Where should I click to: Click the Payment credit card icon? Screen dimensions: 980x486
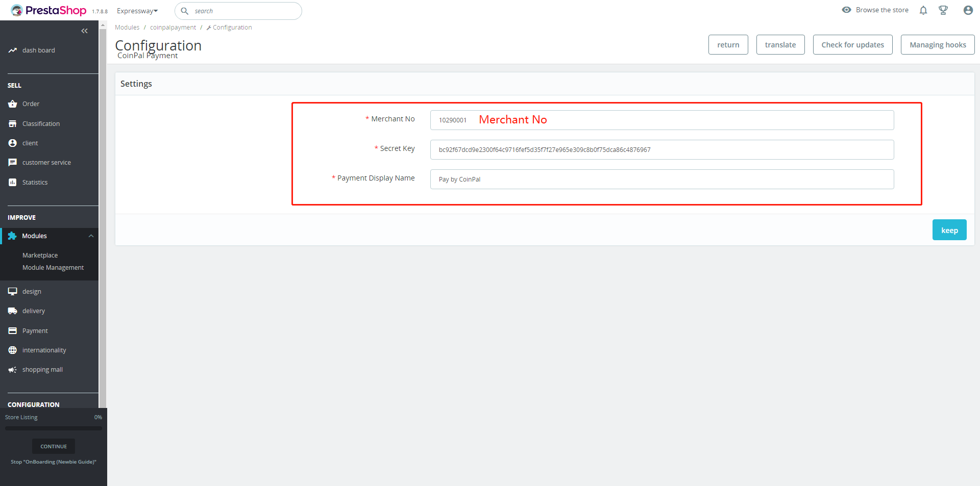tap(13, 331)
